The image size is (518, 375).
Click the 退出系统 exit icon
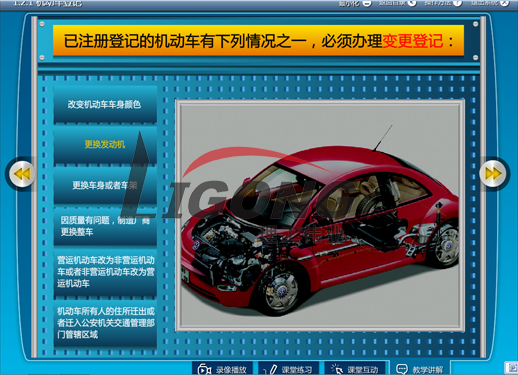[x=505, y=3]
